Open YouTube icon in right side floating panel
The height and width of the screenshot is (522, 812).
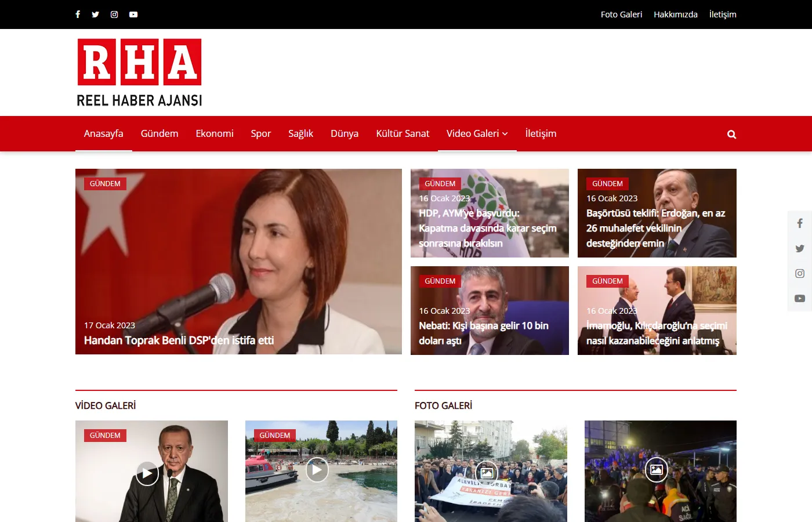[800, 299]
